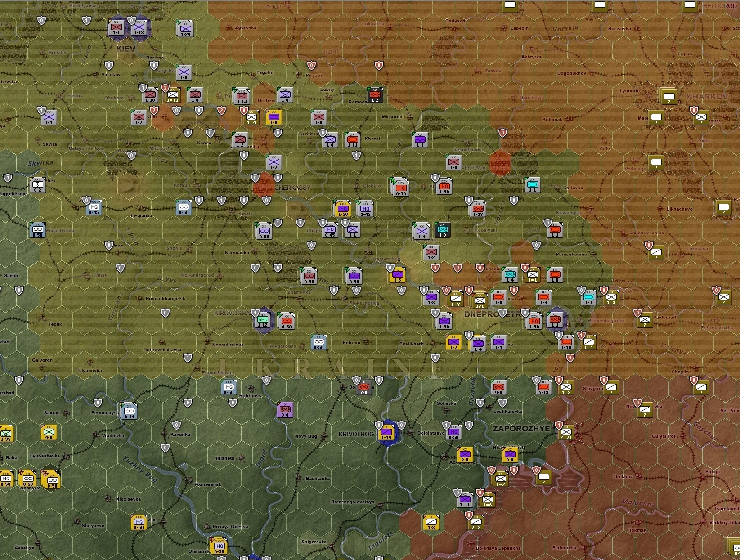Click the 0-45 HQ counter west of Lysyanka
The width and height of the screenshot is (740, 560).
pos(94,207)
